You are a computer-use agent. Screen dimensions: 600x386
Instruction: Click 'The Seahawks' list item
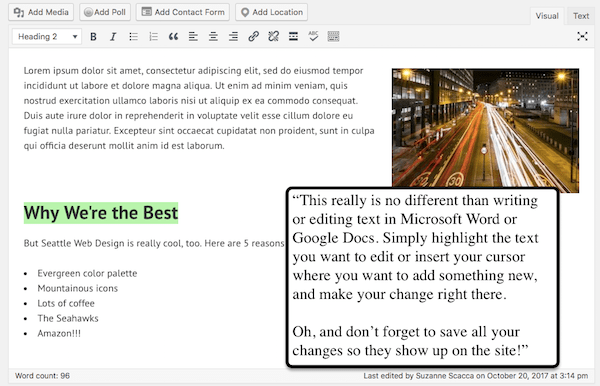pos(68,318)
